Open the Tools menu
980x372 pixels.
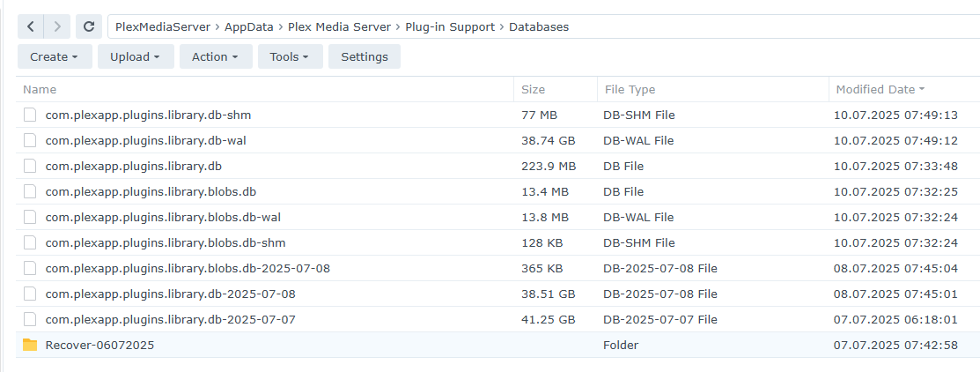[x=289, y=56]
